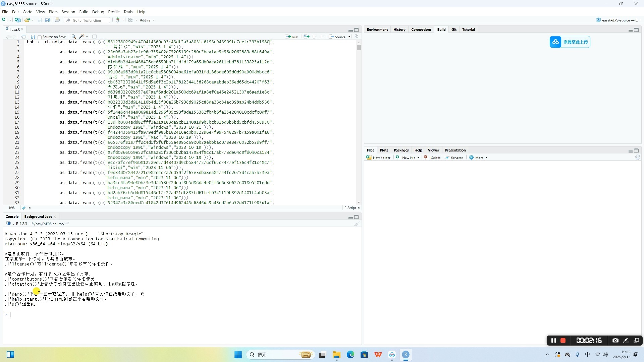This screenshot has width=644, height=362.
Task: Expand the Source button dropdown arrow
Action: 349,37
